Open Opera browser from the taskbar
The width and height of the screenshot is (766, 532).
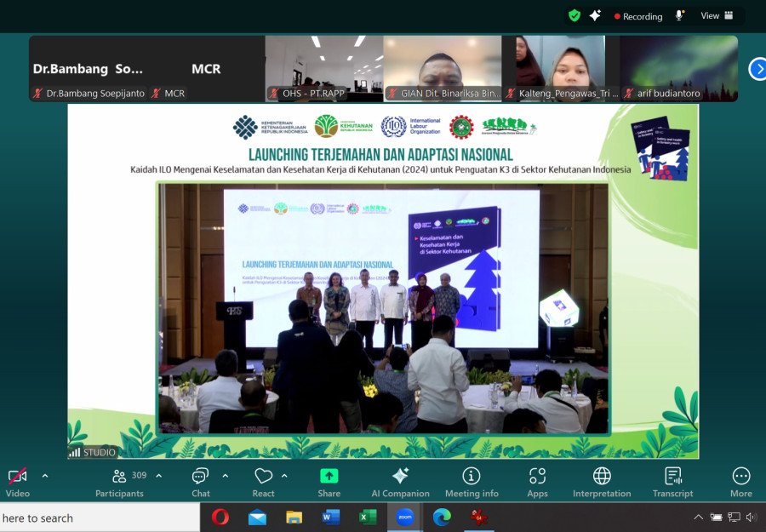point(220,518)
